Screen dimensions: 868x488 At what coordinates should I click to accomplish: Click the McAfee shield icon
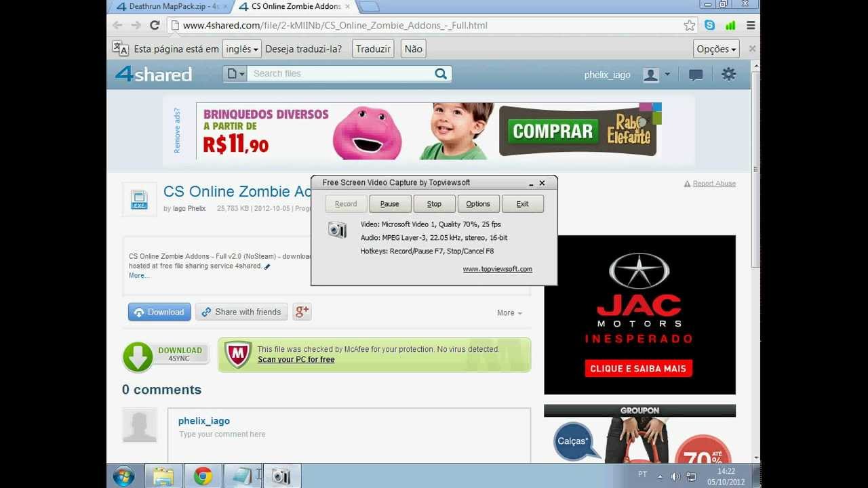tap(237, 354)
